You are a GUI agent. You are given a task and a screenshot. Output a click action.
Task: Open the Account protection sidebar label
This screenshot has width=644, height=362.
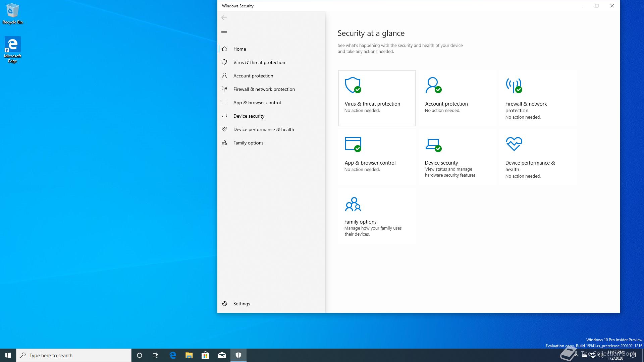coord(253,76)
